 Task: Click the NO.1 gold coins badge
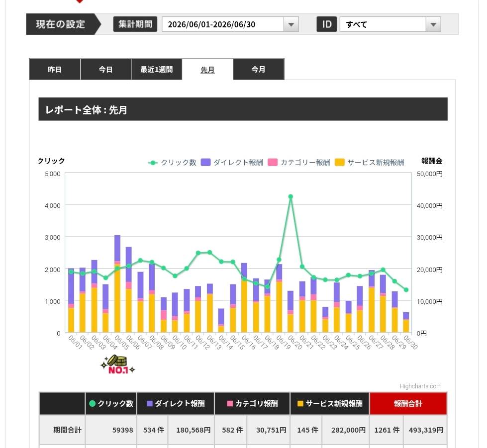point(118,365)
